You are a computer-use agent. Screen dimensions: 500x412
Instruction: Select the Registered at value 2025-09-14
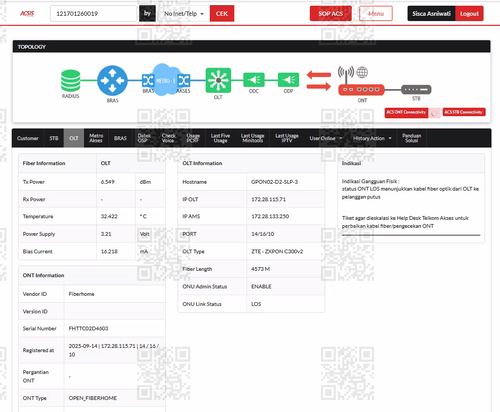pos(83,346)
